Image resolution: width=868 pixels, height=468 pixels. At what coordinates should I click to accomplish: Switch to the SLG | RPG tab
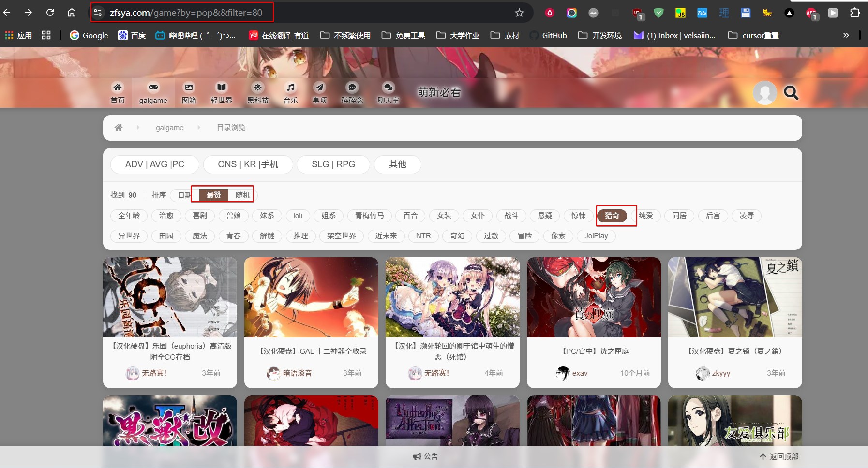pyautogui.click(x=333, y=164)
